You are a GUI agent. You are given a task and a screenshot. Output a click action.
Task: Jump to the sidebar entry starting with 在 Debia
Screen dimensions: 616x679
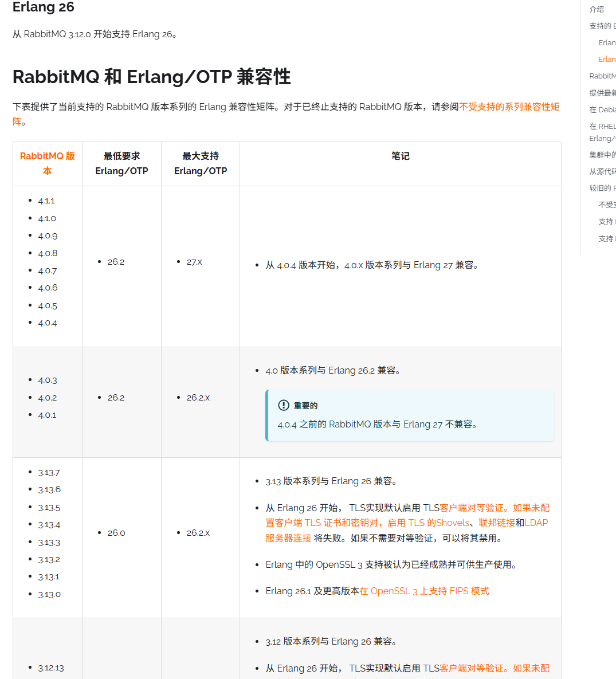pyautogui.click(x=603, y=109)
